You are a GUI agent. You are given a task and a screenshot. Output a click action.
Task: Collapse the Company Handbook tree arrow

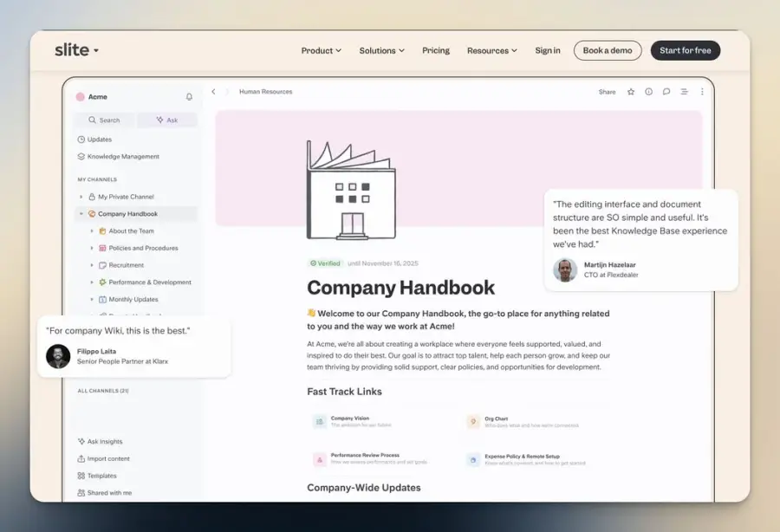coord(81,214)
